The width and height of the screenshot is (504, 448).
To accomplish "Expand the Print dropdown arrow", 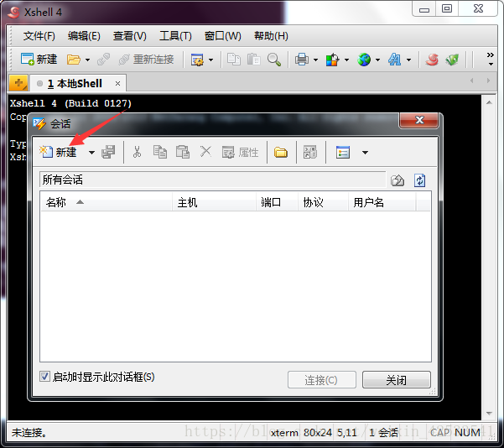I will [x=315, y=60].
